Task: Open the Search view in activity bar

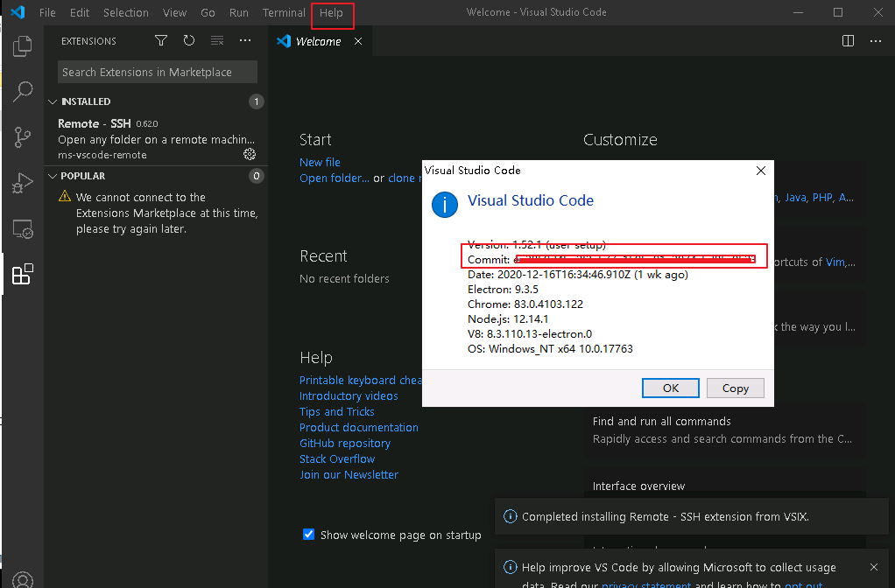Action: coord(22,91)
